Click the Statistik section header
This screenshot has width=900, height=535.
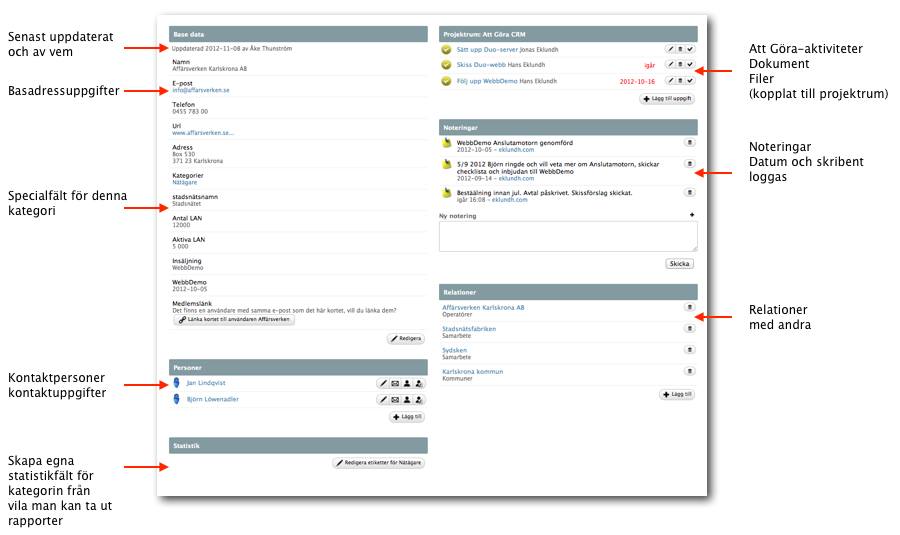point(298,445)
